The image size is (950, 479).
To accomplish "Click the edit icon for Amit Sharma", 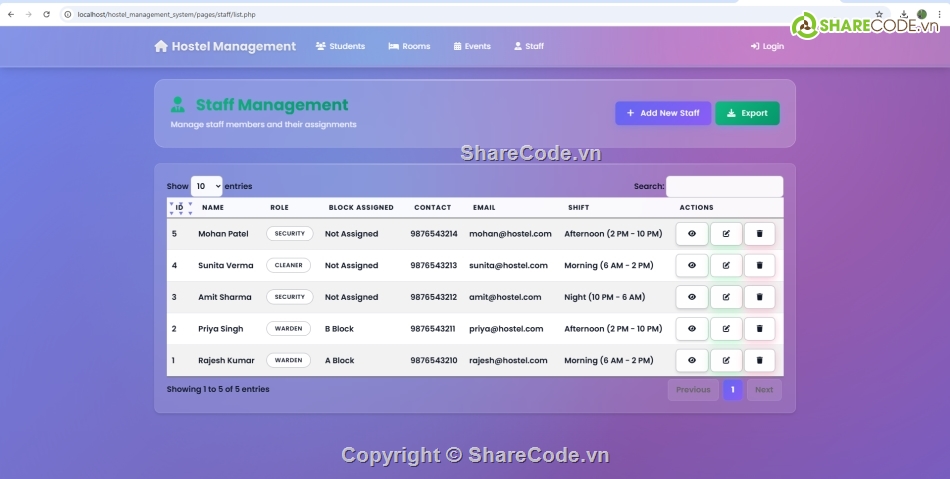I will coord(726,297).
